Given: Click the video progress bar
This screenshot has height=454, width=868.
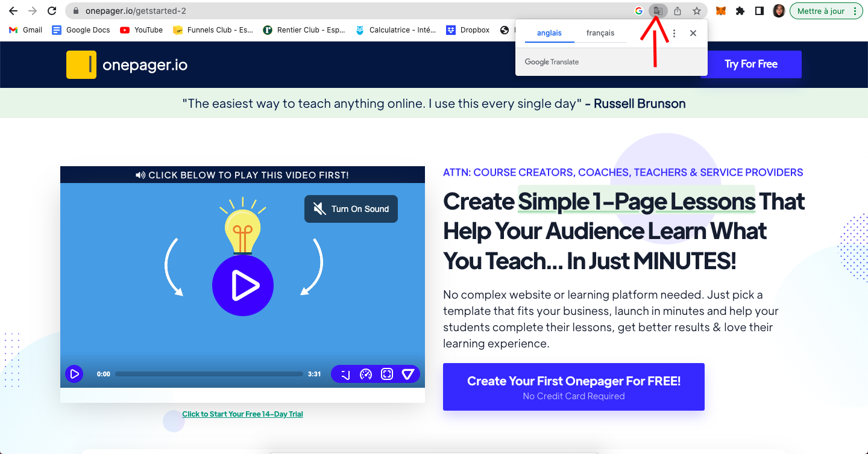Looking at the screenshot, I should click(209, 374).
